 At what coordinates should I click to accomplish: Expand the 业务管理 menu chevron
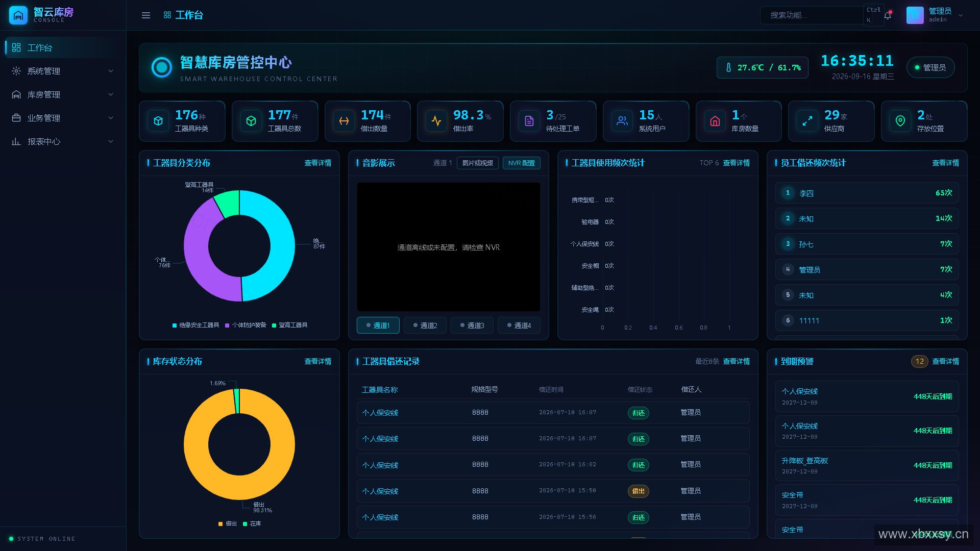111,118
